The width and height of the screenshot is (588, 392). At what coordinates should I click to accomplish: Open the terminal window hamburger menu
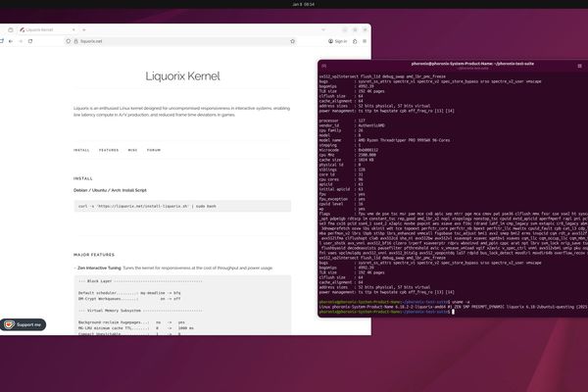pyautogui.click(x=579, y=66)
